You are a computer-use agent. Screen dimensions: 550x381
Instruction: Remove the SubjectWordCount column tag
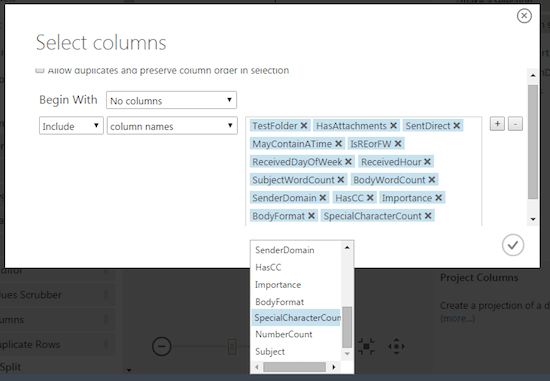point(341,180)
